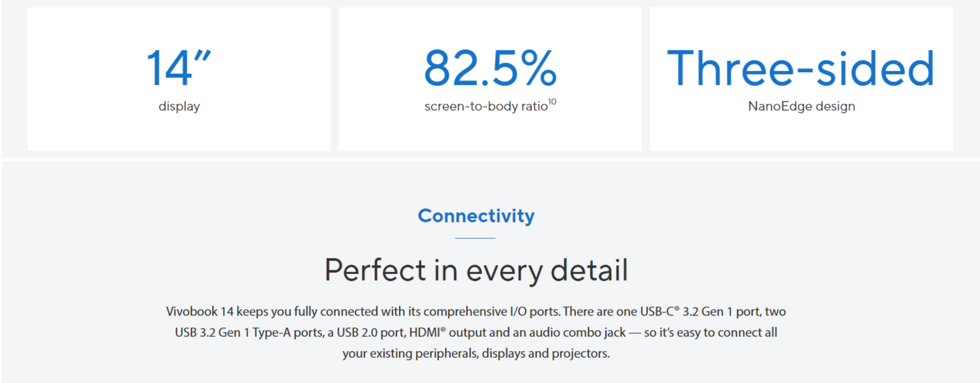Click "Vivobook 14" at the paragraph start

(x=200, y=311)
